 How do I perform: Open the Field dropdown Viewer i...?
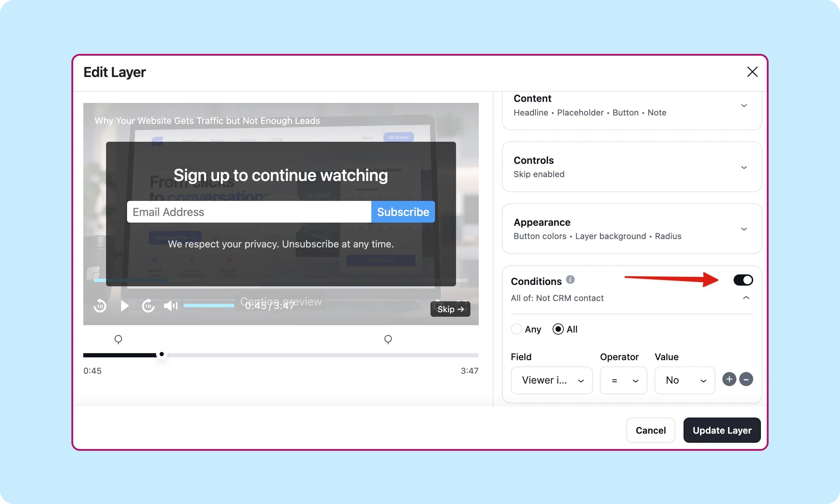552,380
